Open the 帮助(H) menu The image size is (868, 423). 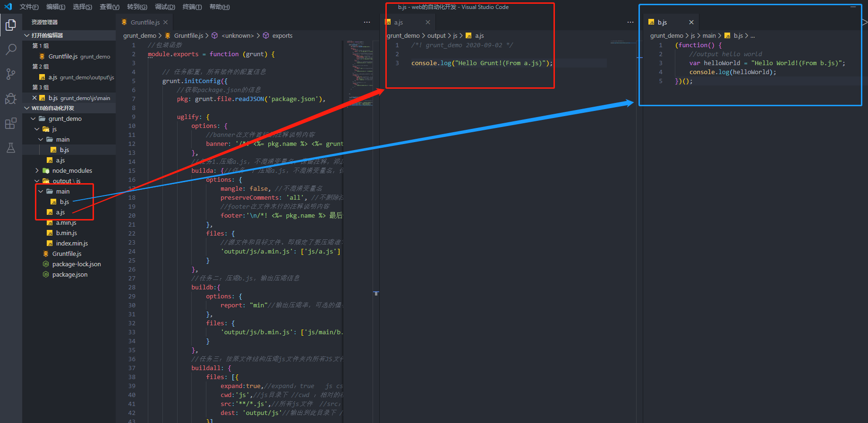(220, 7)
